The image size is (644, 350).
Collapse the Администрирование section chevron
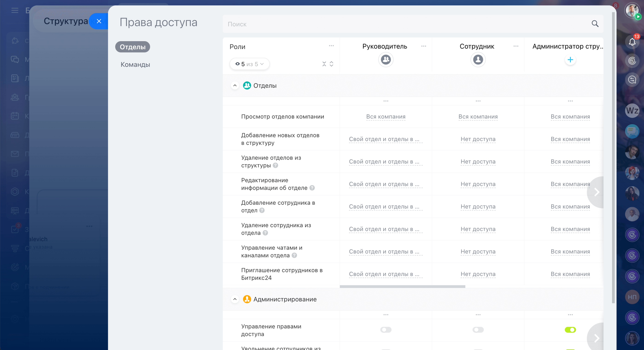click(x=235, y=299)
